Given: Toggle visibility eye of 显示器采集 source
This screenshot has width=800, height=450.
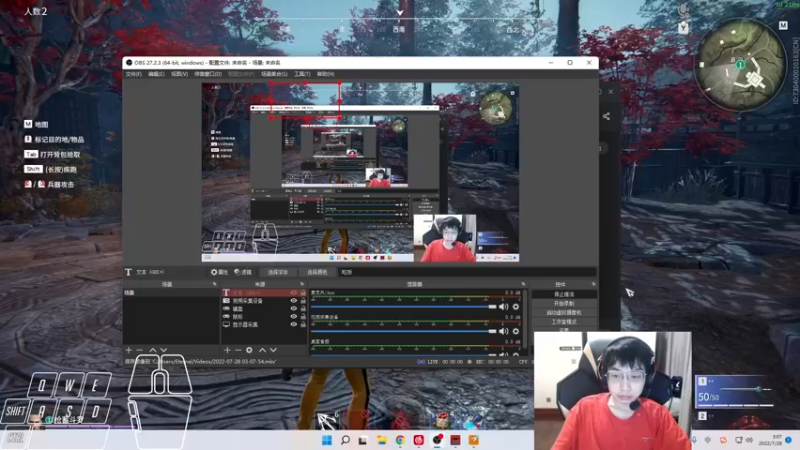Looking at the screenshot, I should tap(293, 324).
